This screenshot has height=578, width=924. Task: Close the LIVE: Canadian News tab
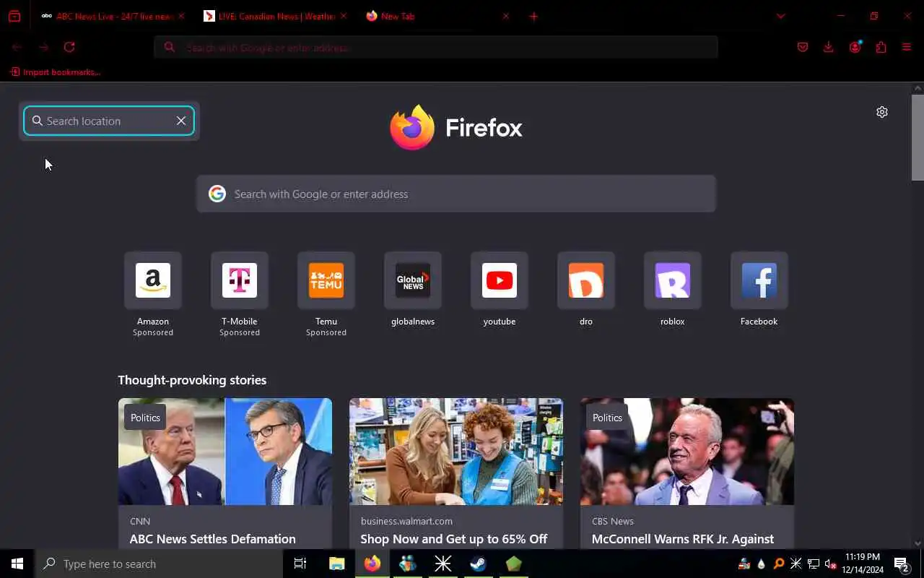click(343, 16)
